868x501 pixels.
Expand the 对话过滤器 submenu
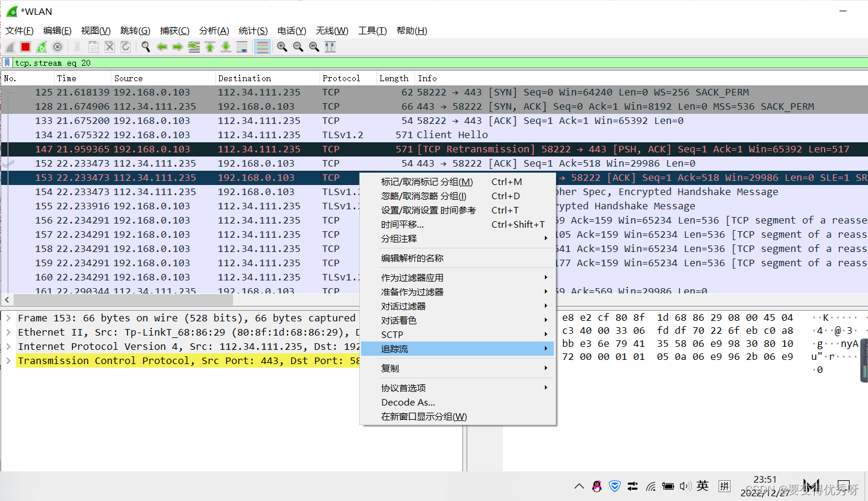pos(458,307)
